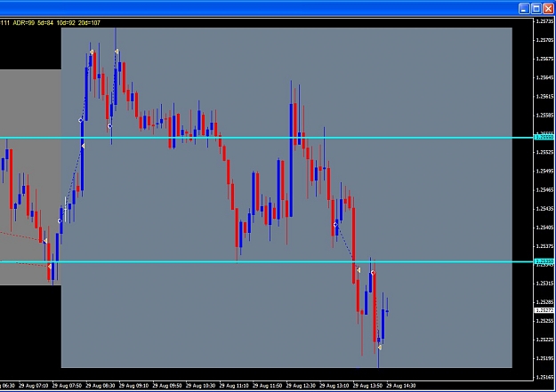Click the cyan 1.25550 price tag
Screen dimensions: 556x392
tap(544, 137)
